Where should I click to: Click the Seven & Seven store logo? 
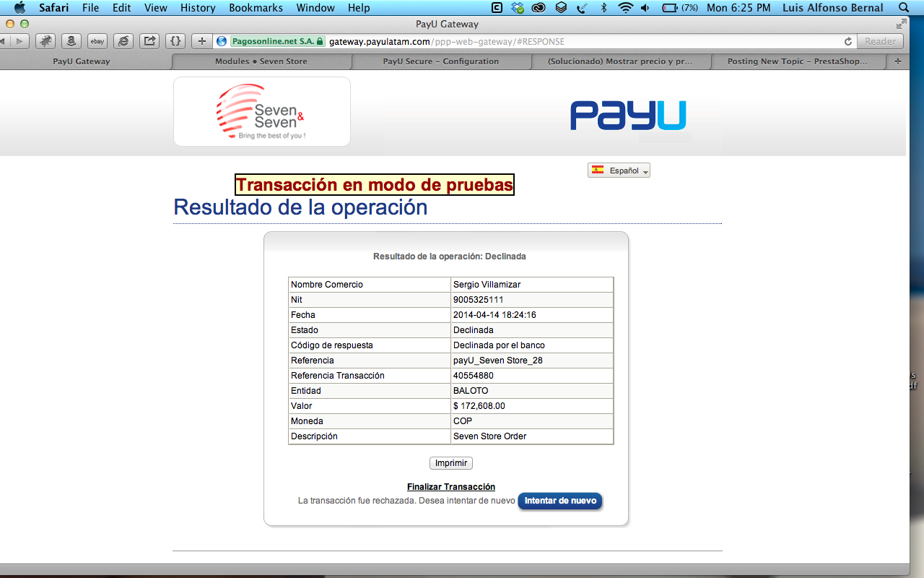262,112
